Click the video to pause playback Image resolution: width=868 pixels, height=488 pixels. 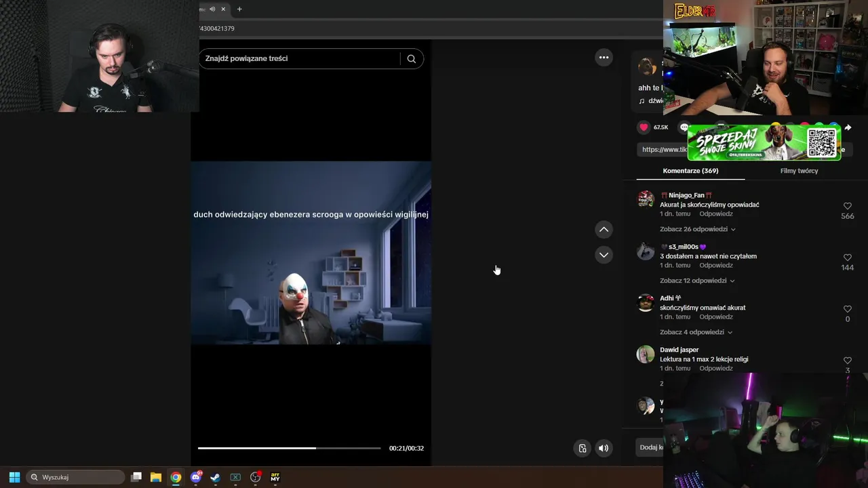311,253
